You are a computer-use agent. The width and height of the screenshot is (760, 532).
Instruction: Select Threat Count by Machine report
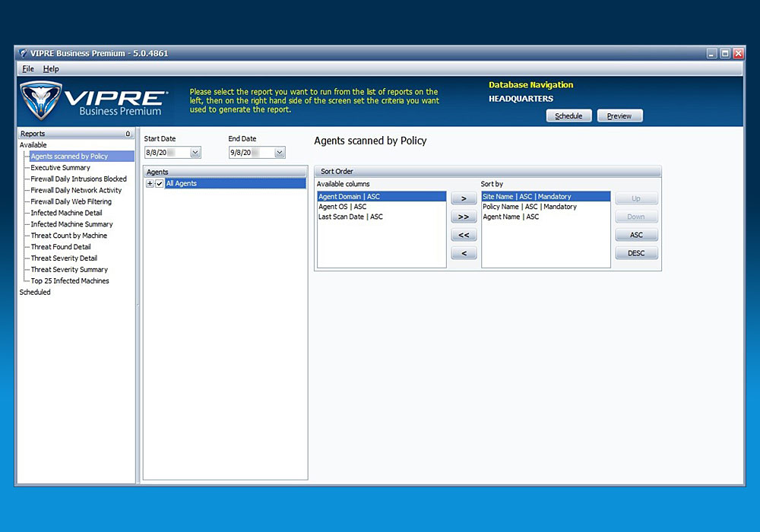click(69, 236)
